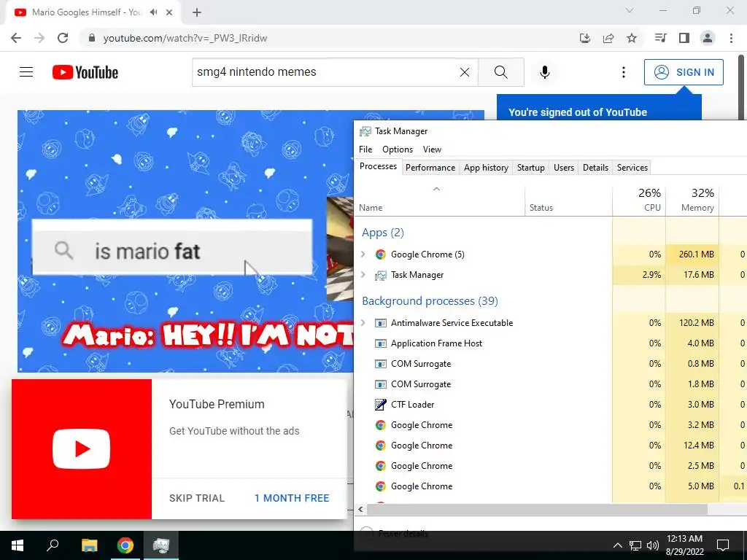Bookmark this page with the star
The height and width of the screenshot is (560, 747).
coord(632,38)
